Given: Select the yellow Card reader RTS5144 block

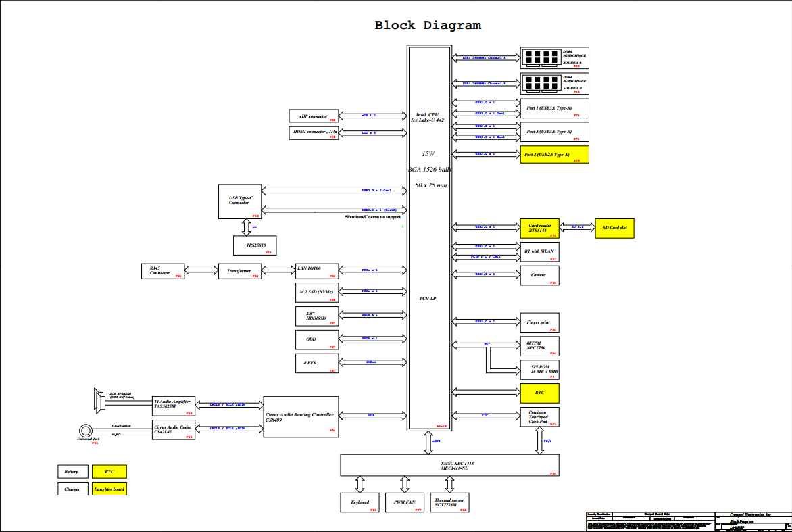Looking at the screenshot, I should (539, 228).
